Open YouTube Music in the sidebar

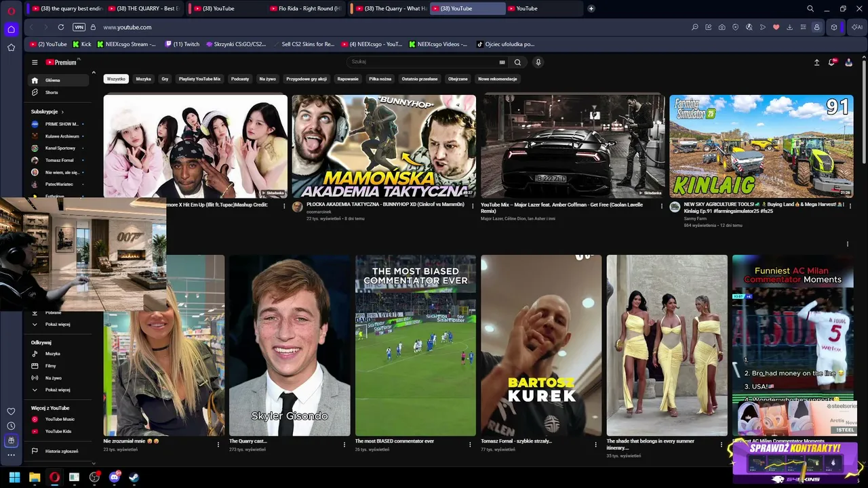point(58,420)
